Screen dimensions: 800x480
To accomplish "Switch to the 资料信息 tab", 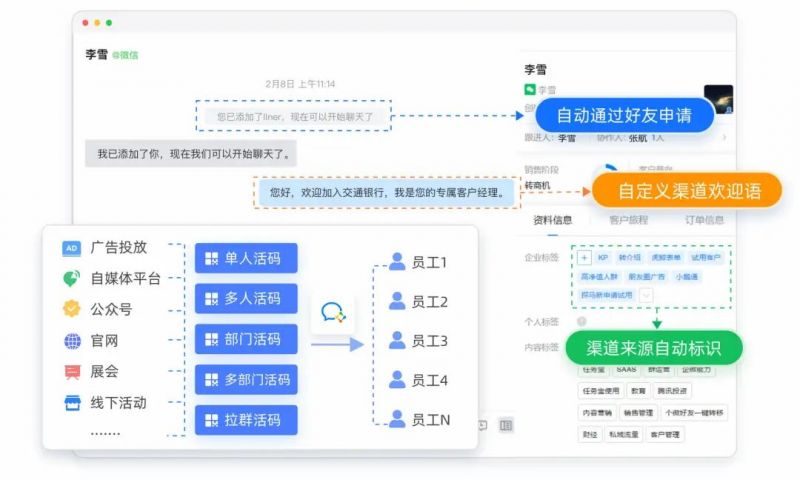I will coord(553,220).
